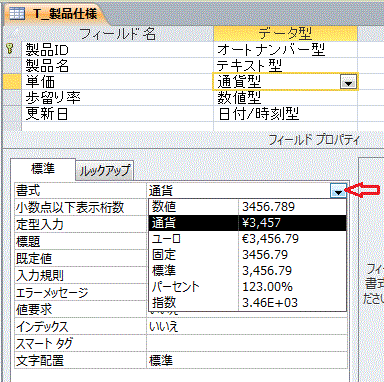This screenshot has height=382, width=384.
Task: Select the 通貨 format option
Action: 247,223
